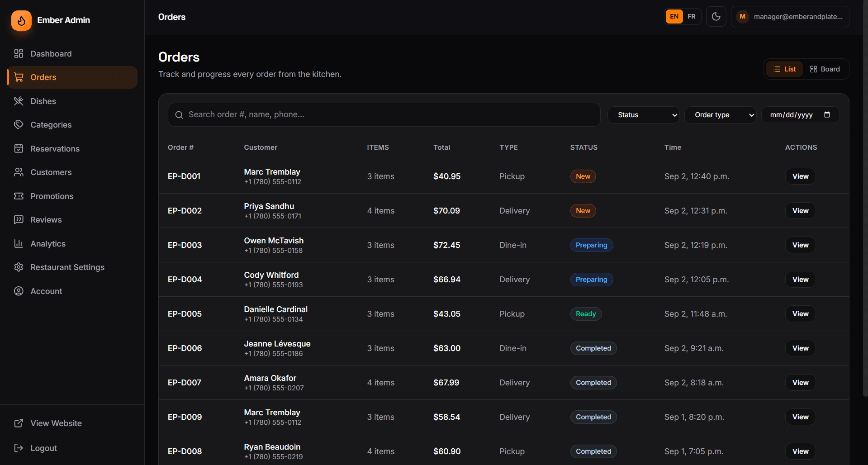Select the Categories tag icon
868x465 pixels.
click(x=19, y=125)
